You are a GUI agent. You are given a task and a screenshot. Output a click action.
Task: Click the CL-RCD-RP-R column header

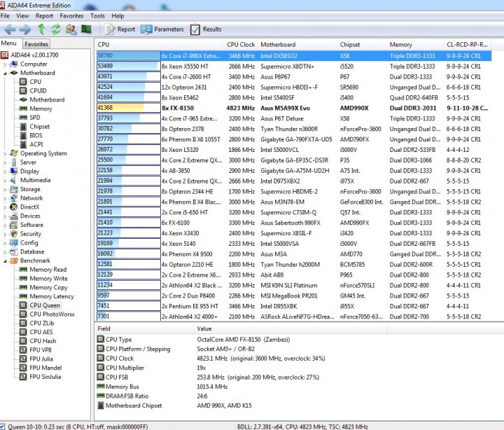click(468, 45)
